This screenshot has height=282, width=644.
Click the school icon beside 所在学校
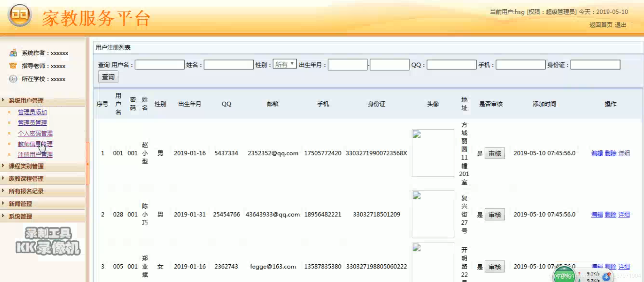point(13,79)
